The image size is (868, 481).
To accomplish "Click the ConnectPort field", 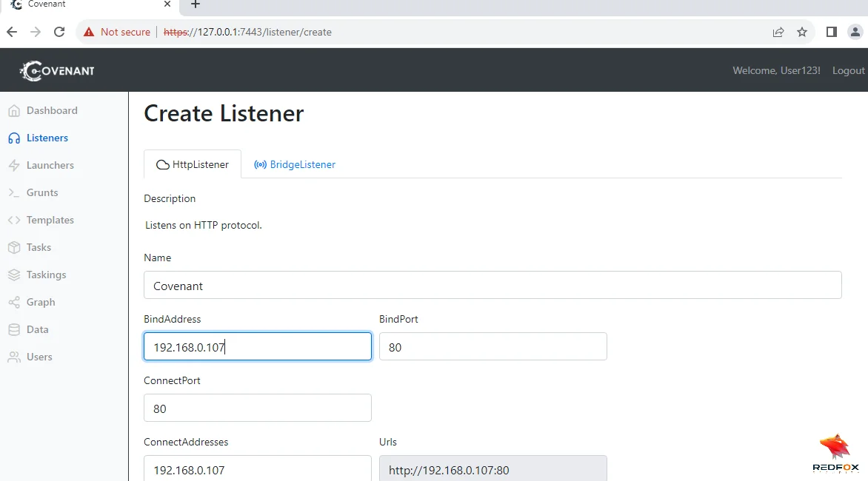I will (x=257, y=408).
